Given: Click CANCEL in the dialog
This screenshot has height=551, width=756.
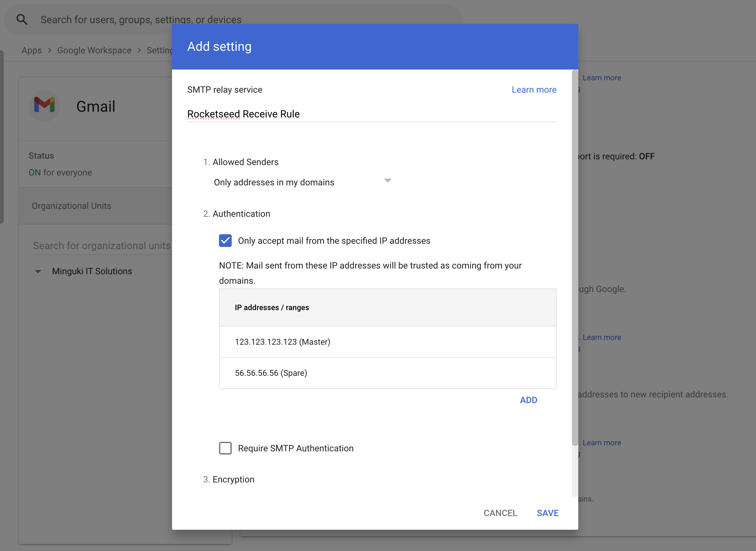Looking at the screenshot, I should point(500,513).
